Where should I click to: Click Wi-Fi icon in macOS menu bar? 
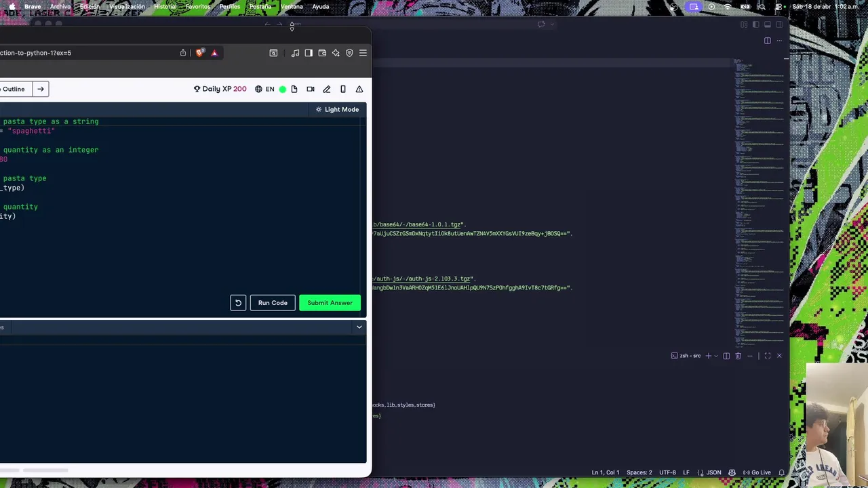pos(728,7)
